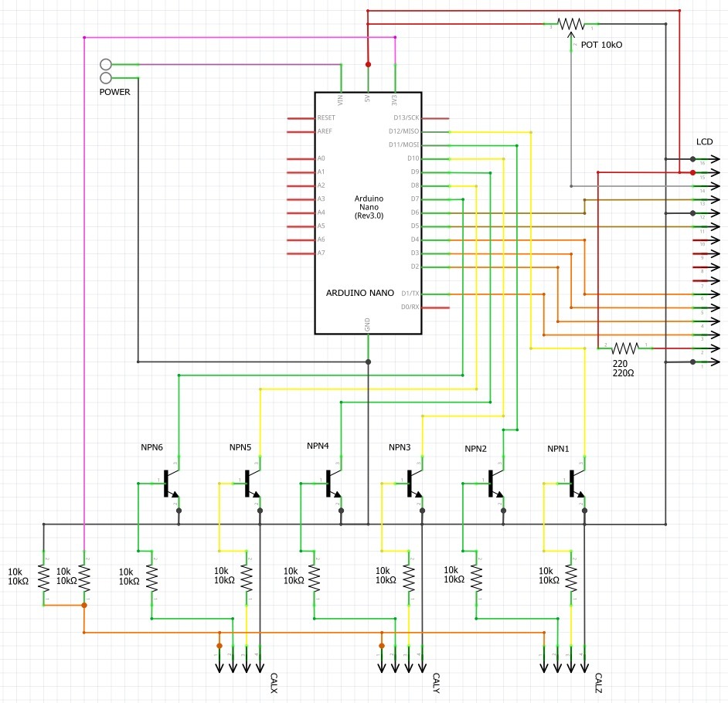This screenshot has width=728, height=703.
Task: Click the D0/RX pin label
Action: pos(410,307)
